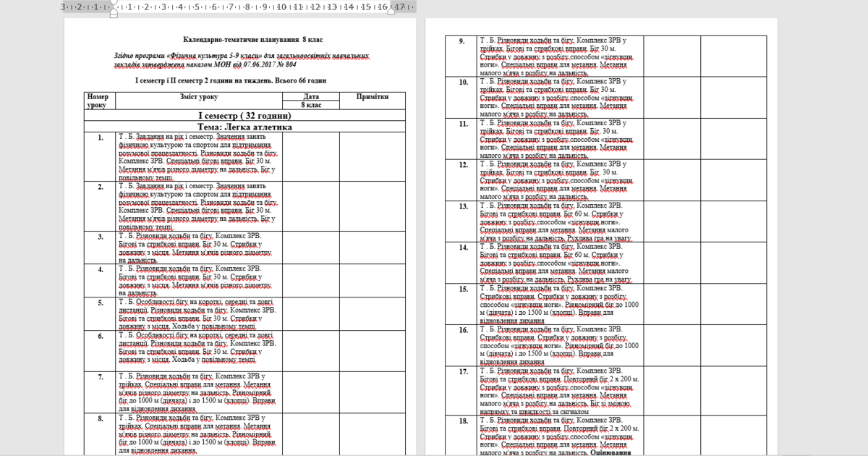Image resolution: width=868 pixels, height=456 pixels.
Task: Click the "8 клас" sub-header cell
Action: click(x=311, y=105)
